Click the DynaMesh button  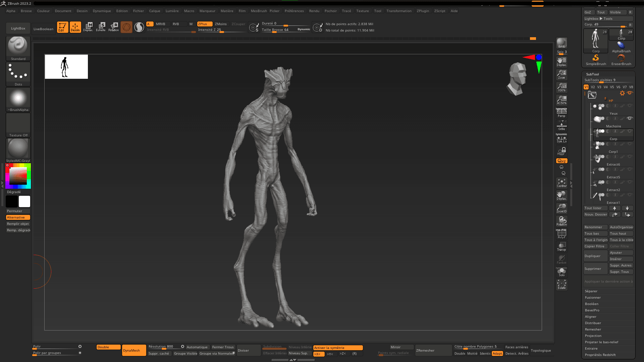click(x=134, y=351)
